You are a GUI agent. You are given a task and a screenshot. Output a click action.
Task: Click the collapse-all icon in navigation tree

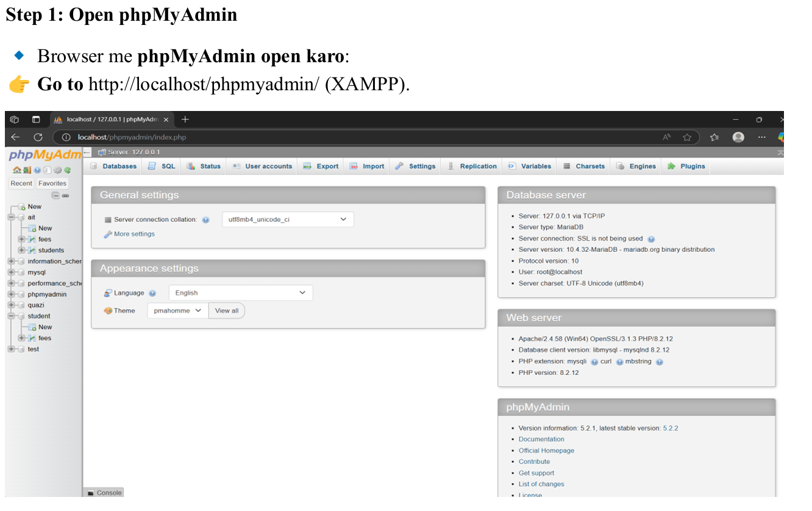pyautogui.click(x=55, y=196)
